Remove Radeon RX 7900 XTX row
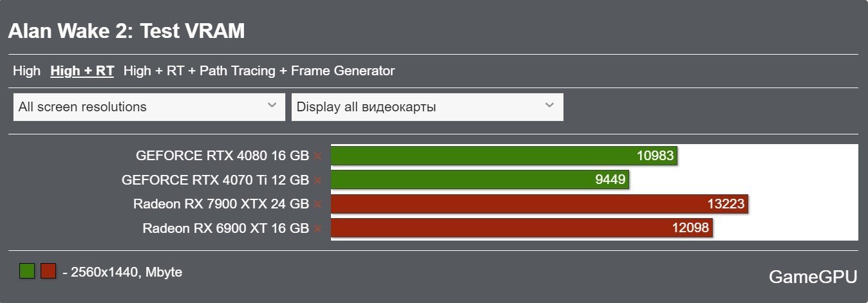This screenshot has height=303, width=868. pyautogui.click(x=317, y=205)
